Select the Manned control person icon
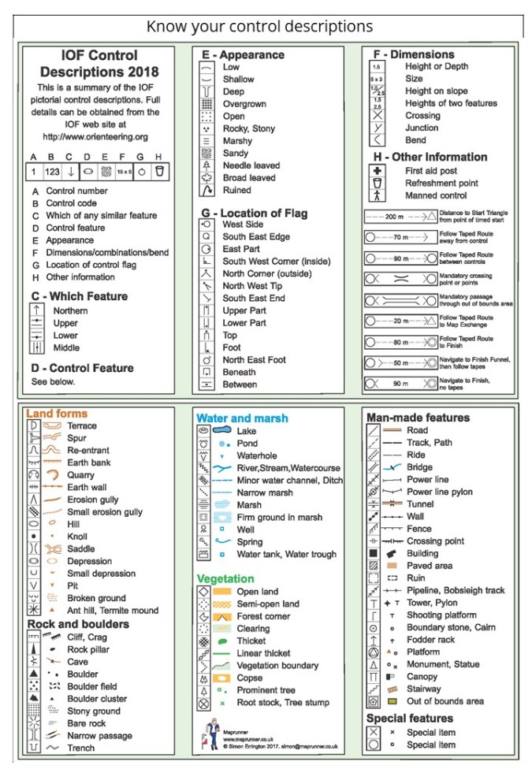The height and width of the screenshot is (769, 532). [x=377, y=195]
